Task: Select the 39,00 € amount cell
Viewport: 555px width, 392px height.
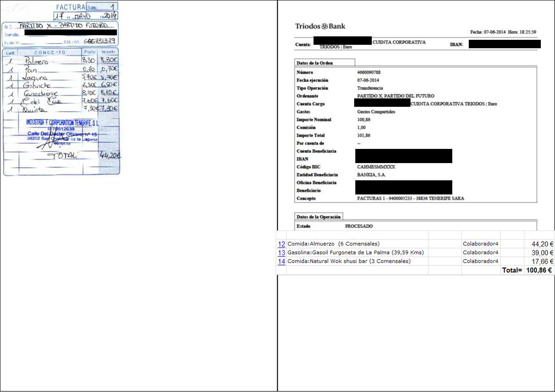Action: point(542,253)
